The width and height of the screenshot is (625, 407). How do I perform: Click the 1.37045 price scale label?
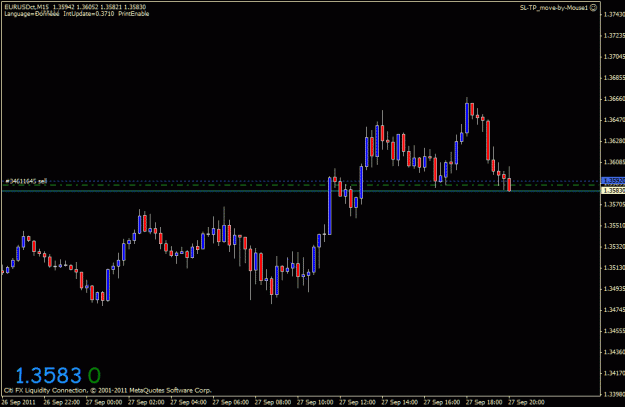tap(614, 57)
